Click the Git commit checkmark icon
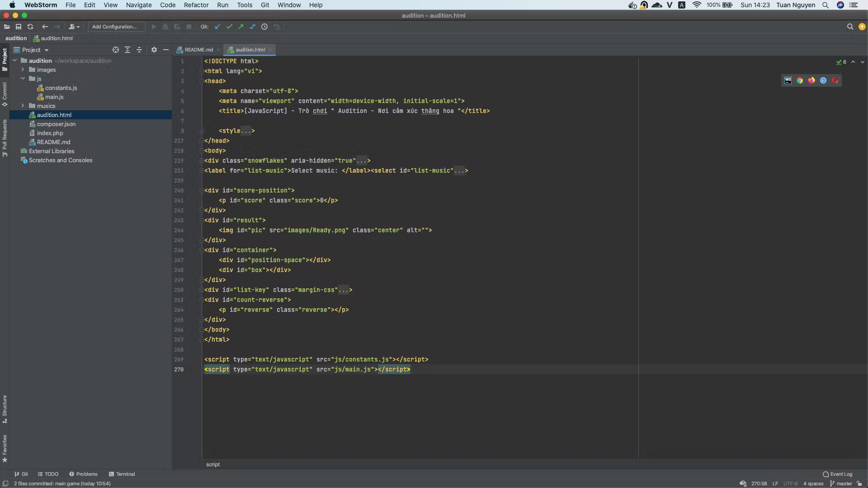This screenshot has height=488, width=868. [229, 27]
